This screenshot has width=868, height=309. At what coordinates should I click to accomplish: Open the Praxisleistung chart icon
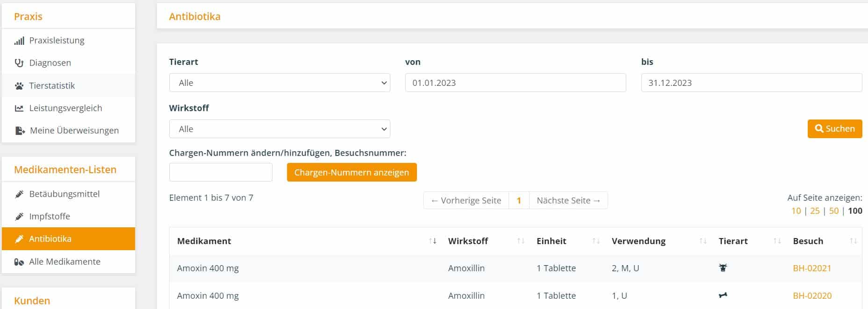tap(19, 41)
